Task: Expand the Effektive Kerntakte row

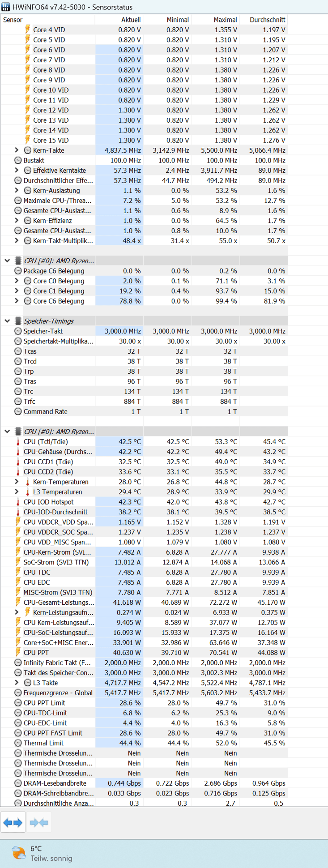Action: 17,170
